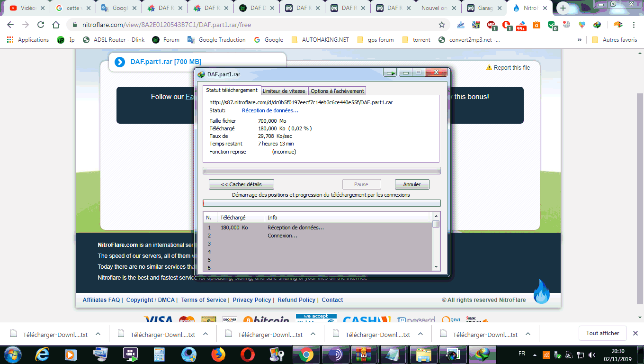This screenshot has width=644, height=364.
Task: Click the connections progress bar
Action: pyautogui.click(x=322, y=203)
